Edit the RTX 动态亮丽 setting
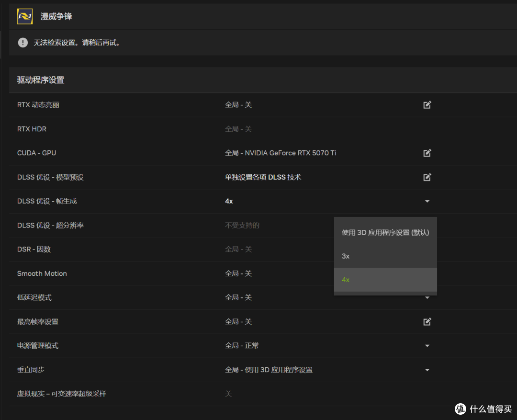 tap(427, 105)
